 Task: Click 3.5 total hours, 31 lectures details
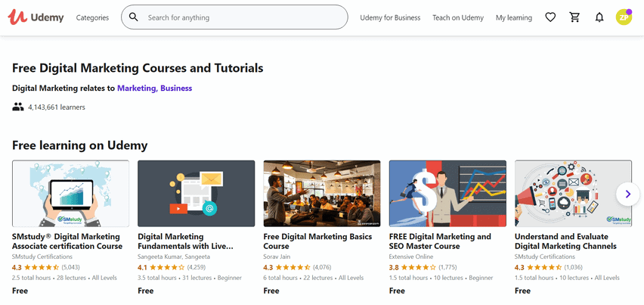tap(190, 278)
